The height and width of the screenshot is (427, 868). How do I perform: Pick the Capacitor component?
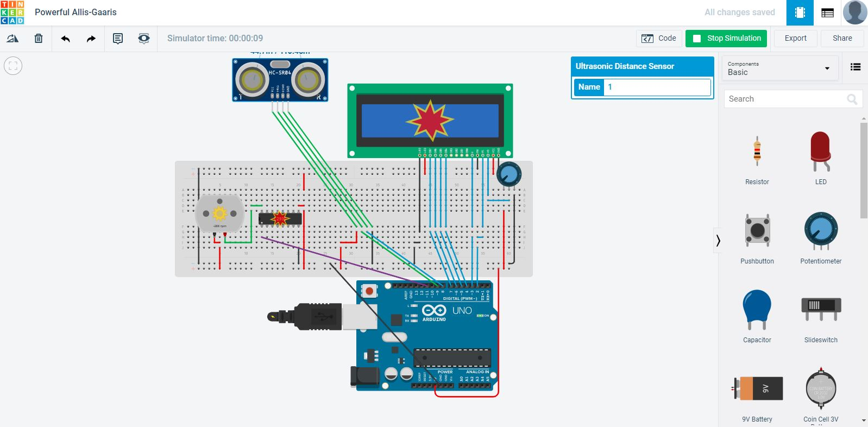click(x=757, y=317)
